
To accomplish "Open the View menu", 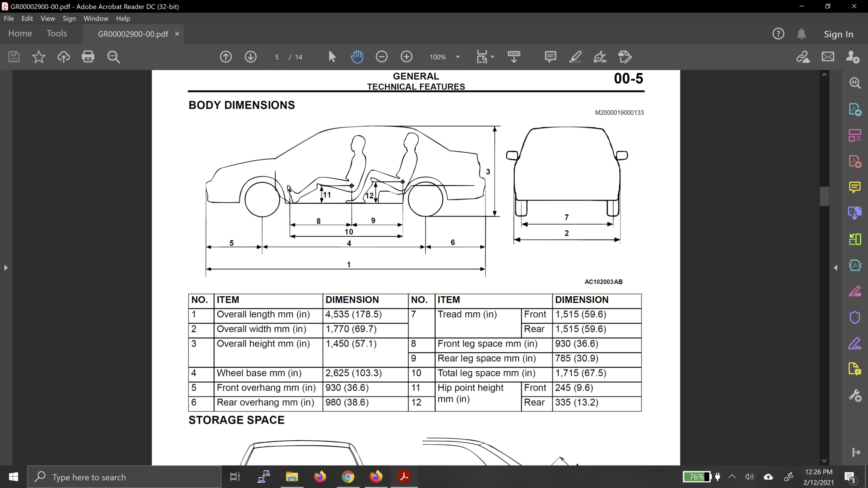I will 47,19.
